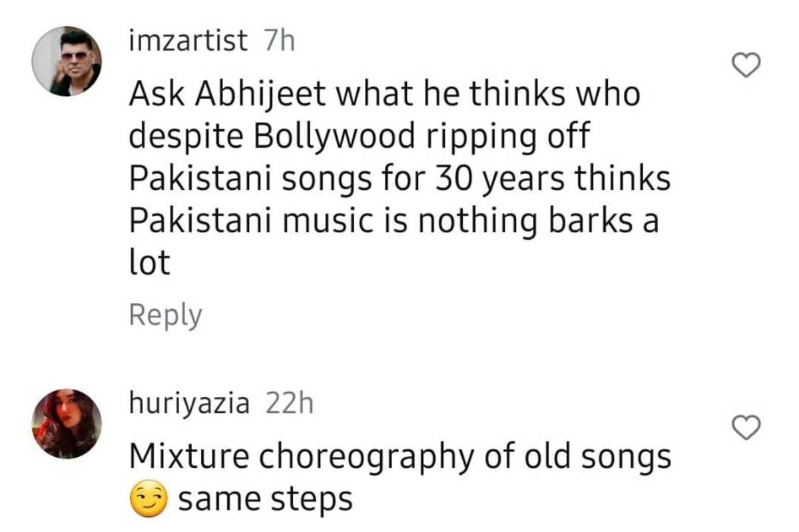The width and height of the screenshot is (799, 532).
Task: Open the imzartist profile picture
Action: tap(67, 61)
